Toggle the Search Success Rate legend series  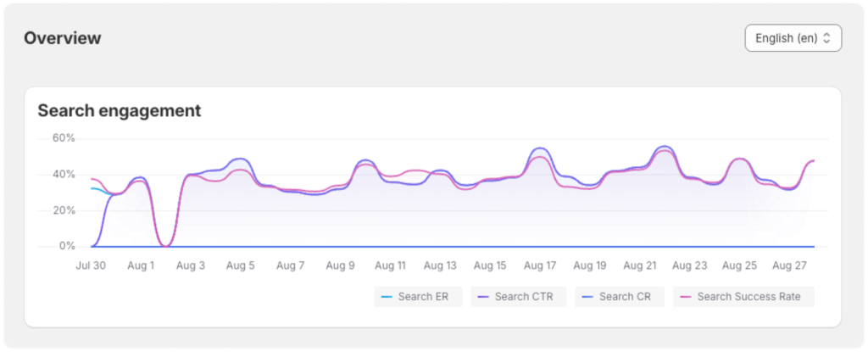[743, 297]
